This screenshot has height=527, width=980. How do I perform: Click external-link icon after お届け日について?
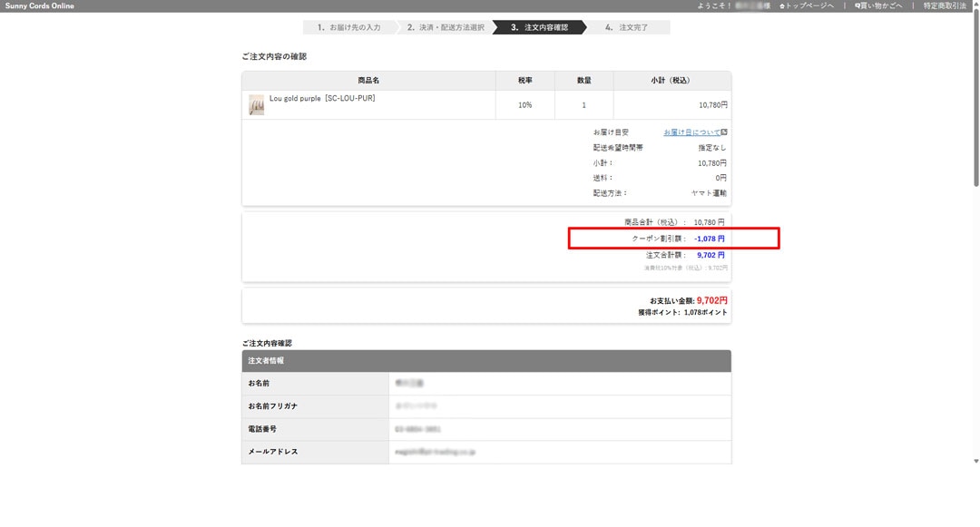[724, 132]
